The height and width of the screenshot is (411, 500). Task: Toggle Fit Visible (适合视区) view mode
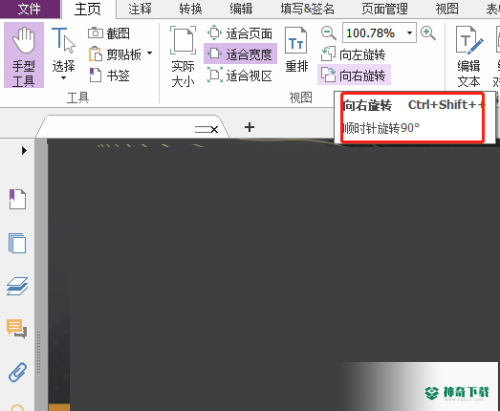tap(240, 76)
